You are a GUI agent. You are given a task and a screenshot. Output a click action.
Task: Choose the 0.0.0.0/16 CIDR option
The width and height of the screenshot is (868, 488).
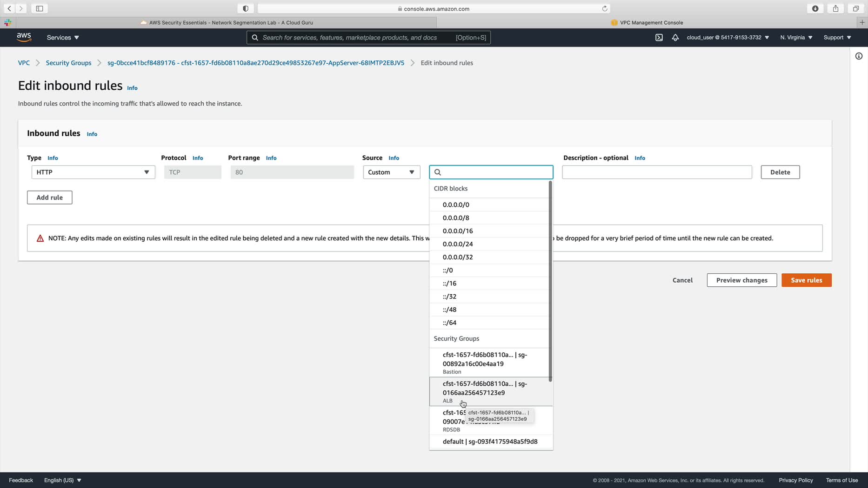coord(489,231)
